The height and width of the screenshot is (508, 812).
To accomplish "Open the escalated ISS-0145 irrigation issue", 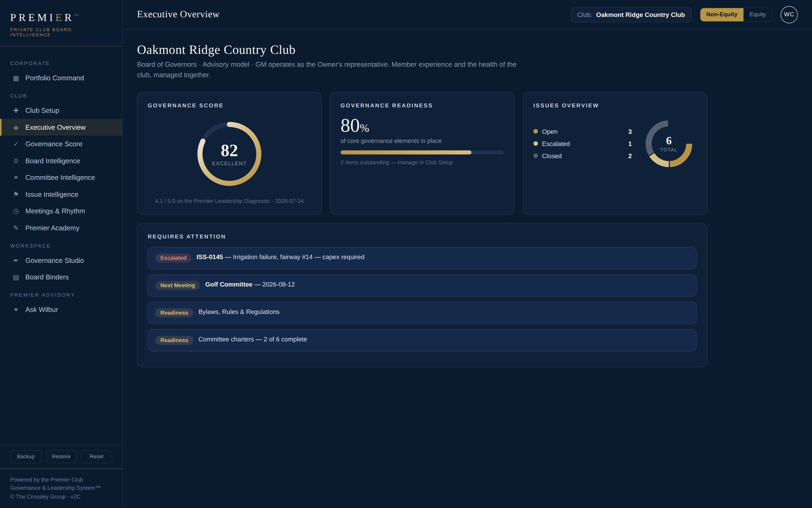I will (422, 258).
